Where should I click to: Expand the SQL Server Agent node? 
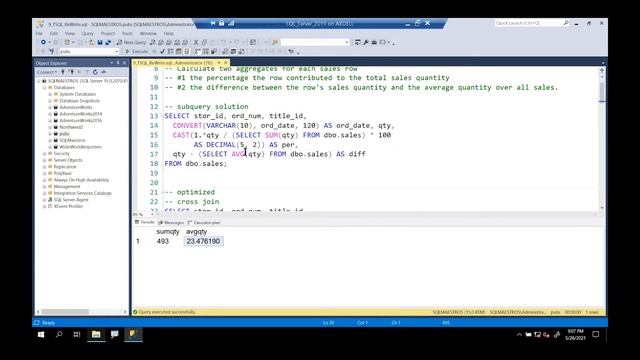point(45,200)
